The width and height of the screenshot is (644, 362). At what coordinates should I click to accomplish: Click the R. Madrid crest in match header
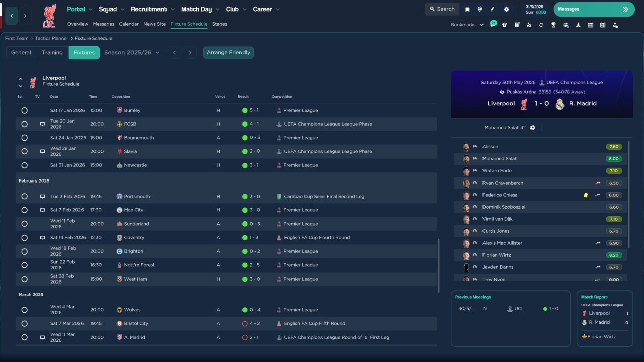click(560, 104)
